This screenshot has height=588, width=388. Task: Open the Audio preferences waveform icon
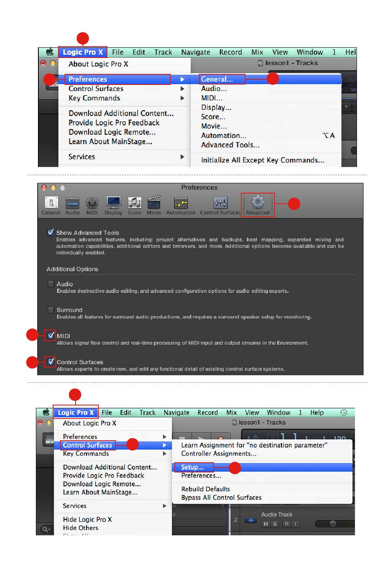[72, 203]
